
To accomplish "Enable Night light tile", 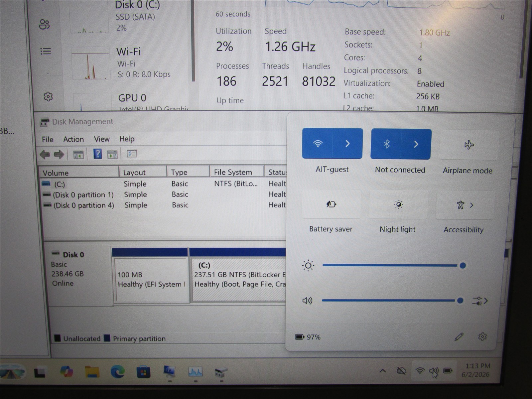I will (x=398, y=204).
